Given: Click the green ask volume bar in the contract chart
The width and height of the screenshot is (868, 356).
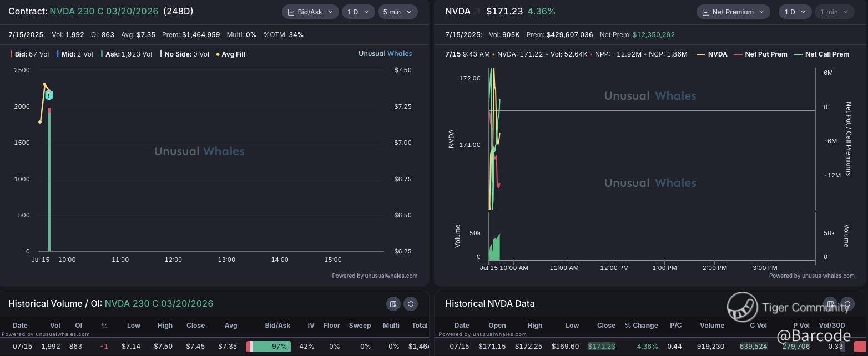Looking at the screenshot, I should [49, 182].
